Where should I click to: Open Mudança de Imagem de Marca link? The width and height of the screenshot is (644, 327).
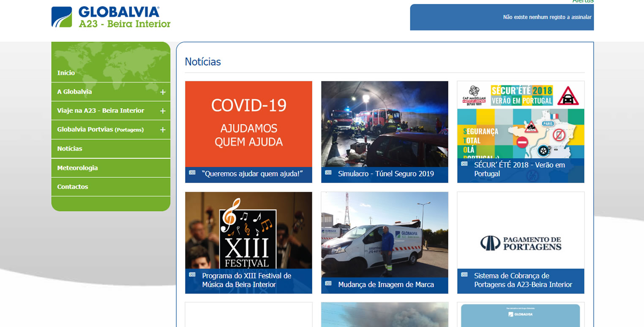386,284
